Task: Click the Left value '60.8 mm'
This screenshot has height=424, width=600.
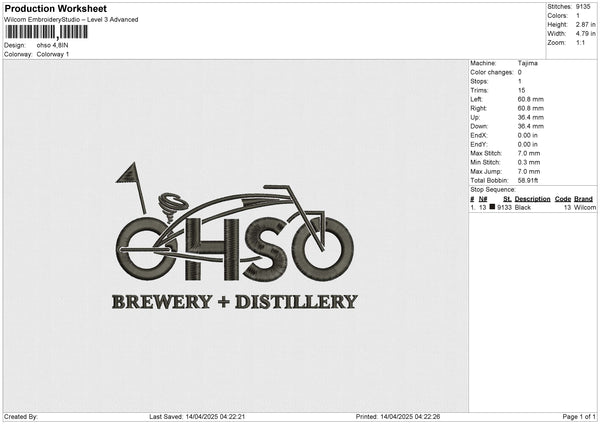Action: 531,99
